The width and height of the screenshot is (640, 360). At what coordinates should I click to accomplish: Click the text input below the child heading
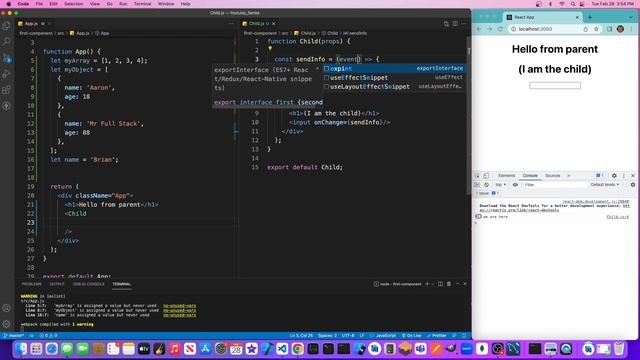click(555, 85)
